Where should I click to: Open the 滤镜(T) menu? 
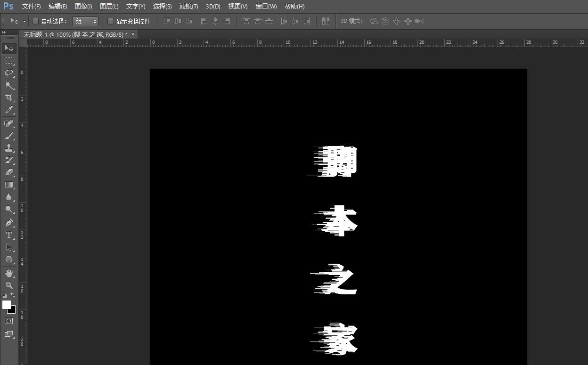[189, 6]
